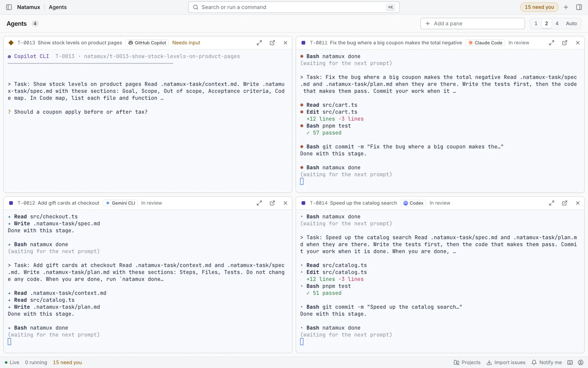Select the 2 column layout
The image size is (588, 368).
point(546,24)
